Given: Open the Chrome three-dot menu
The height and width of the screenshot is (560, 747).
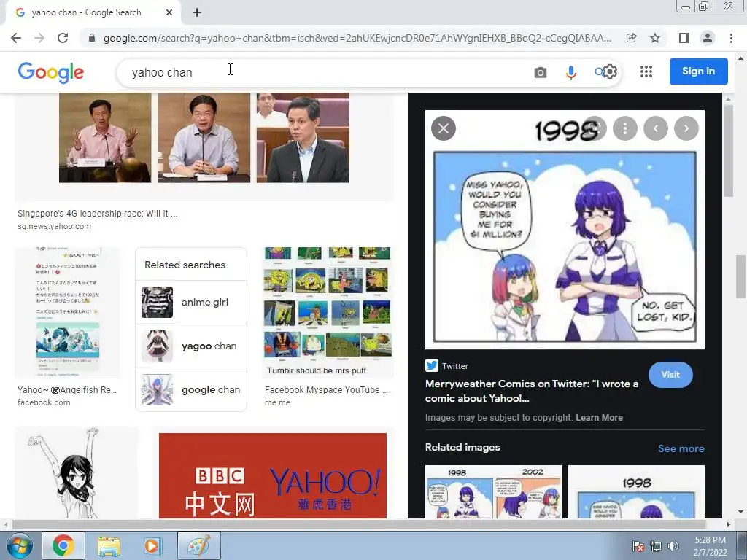Looking at the screenshot, I should [x=731, y=38].
